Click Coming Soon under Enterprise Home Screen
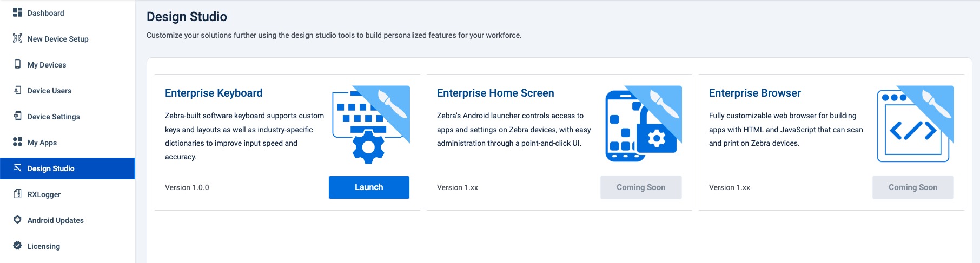This screenshot has height=263, width=980. coord(641,187)
